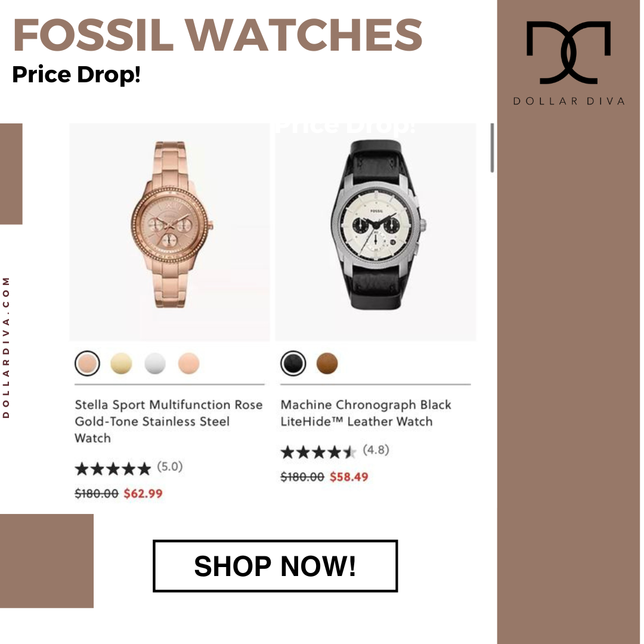Click the vertical scrollbar beside the watches

[492, 148]
